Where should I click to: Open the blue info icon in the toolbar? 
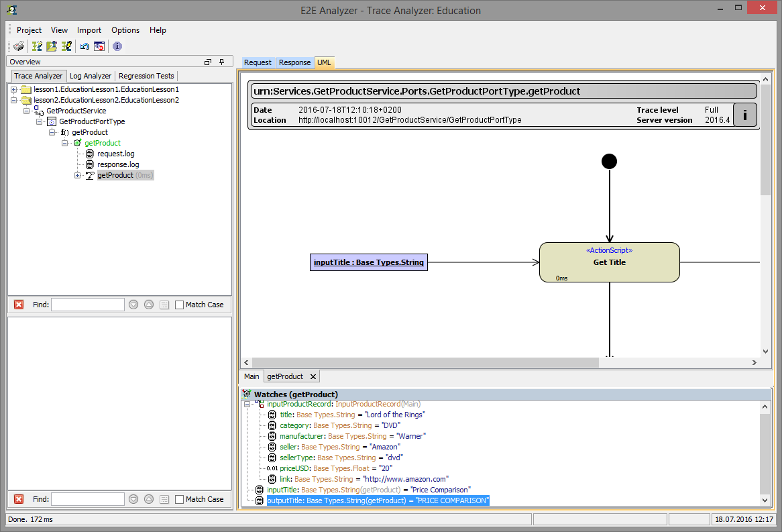click(x=117, y=46)
